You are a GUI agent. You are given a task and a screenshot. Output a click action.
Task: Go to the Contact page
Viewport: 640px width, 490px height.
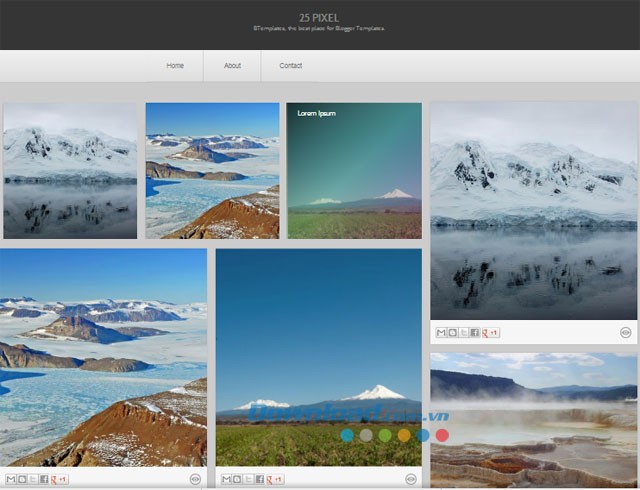[x=291, y=66]
